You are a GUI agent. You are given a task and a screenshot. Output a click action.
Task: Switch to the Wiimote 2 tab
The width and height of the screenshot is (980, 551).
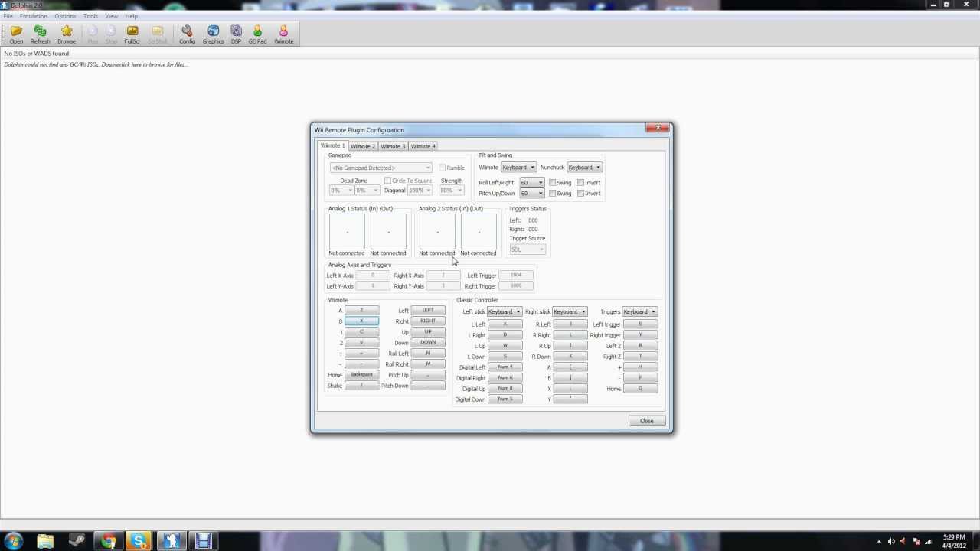tap(363, 146)
